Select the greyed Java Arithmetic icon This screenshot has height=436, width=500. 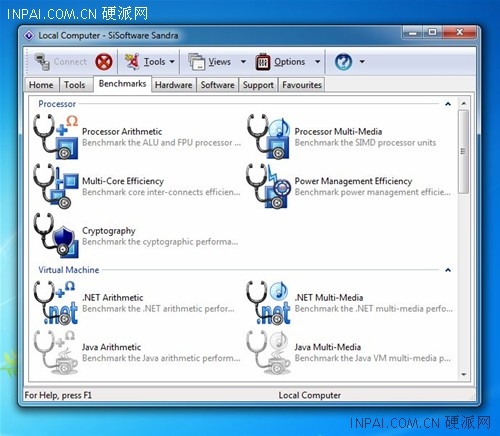click(x=56, y=352)
